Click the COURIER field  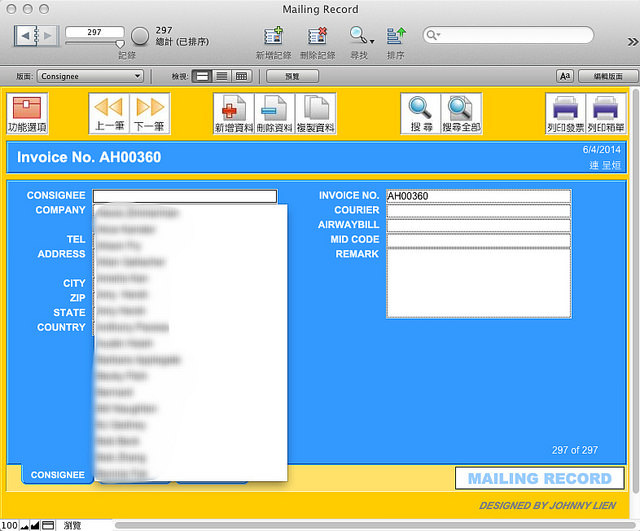click(478, 211)
